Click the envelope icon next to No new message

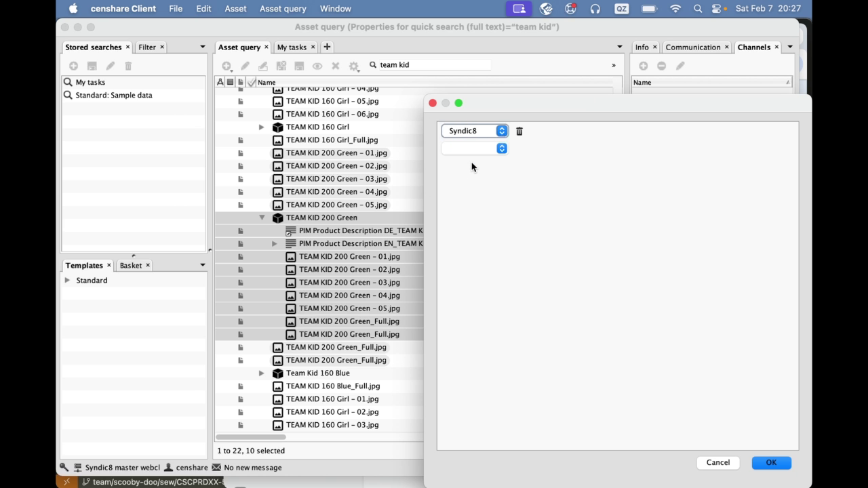pos(216,468)
